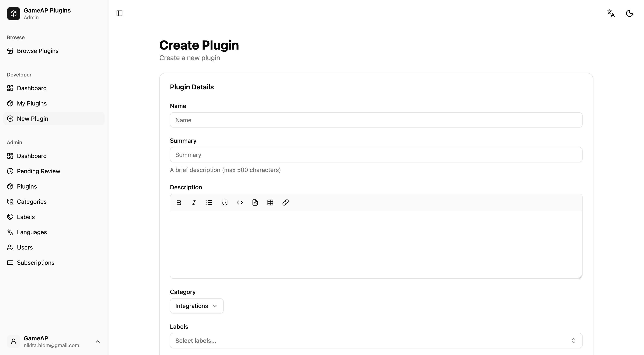The height and width of the screenshot is (355, 644).
Task: Insert inline code in Description editor
Action: point(240,202)
